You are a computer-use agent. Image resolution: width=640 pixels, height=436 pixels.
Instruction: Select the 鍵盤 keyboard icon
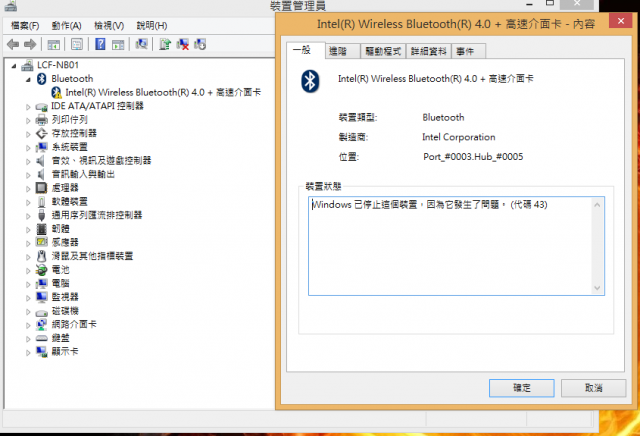[42, 338]
